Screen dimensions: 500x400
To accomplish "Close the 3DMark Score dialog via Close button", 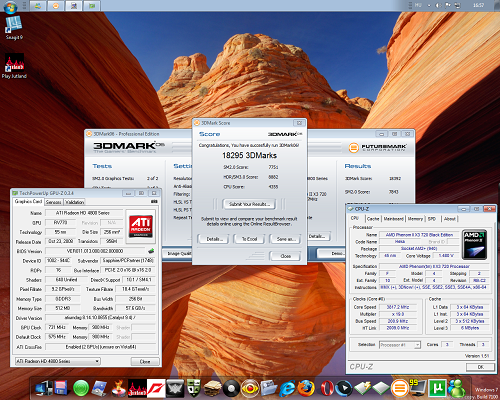I will click(285, 256).
